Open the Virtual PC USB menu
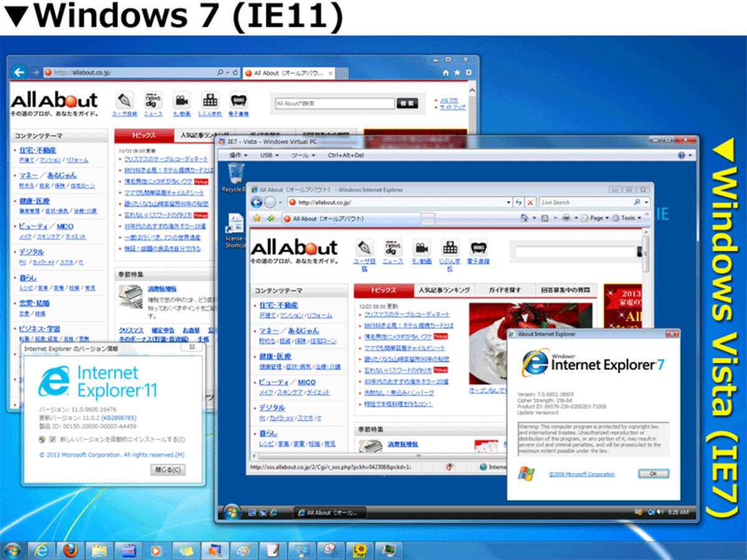The width and height of the screenshot is (747, 560). tap(270, 155)
